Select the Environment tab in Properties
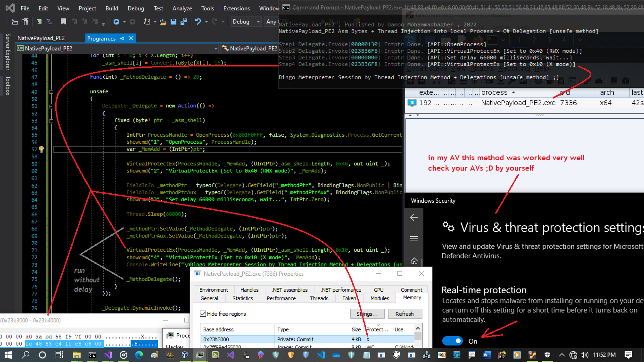 [x=214, y=290]
